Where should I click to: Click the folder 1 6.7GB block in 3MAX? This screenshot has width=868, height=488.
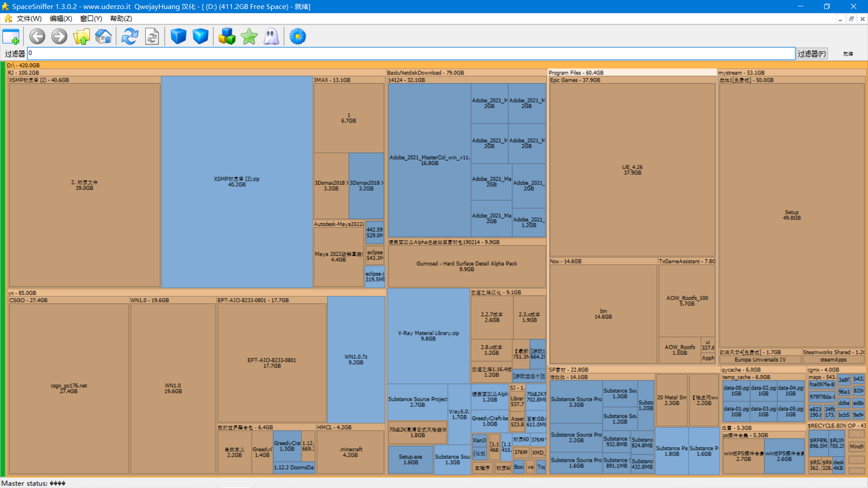click(349, 118)
